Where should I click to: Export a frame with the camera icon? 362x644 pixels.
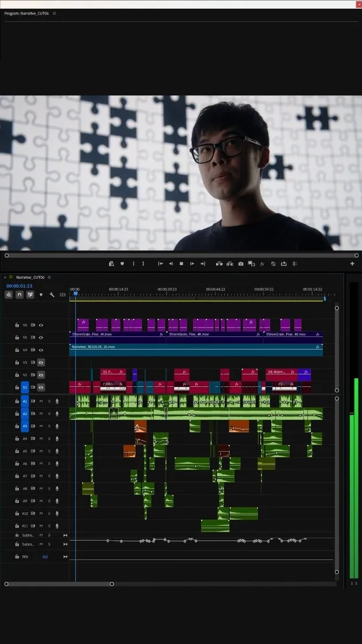(x=241, y=264)
